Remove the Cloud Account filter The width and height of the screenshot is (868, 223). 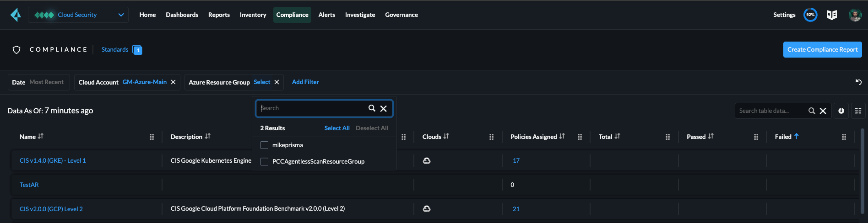tap(173, 82)
